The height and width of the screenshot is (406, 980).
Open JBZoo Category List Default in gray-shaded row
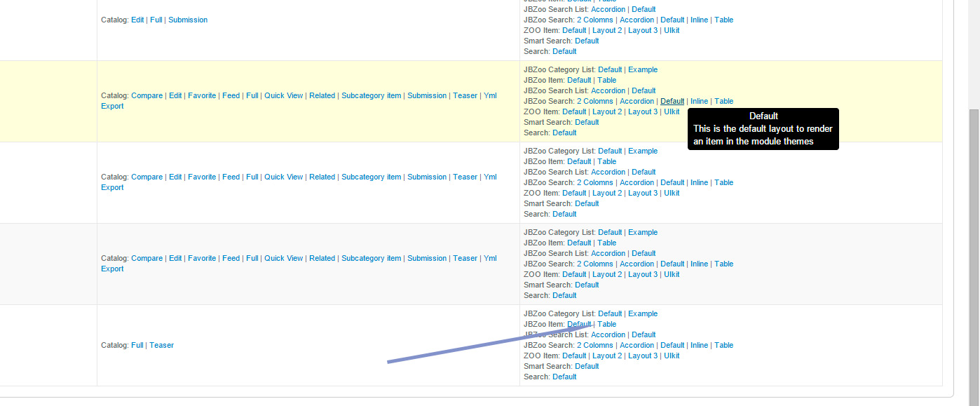[610, 232]
